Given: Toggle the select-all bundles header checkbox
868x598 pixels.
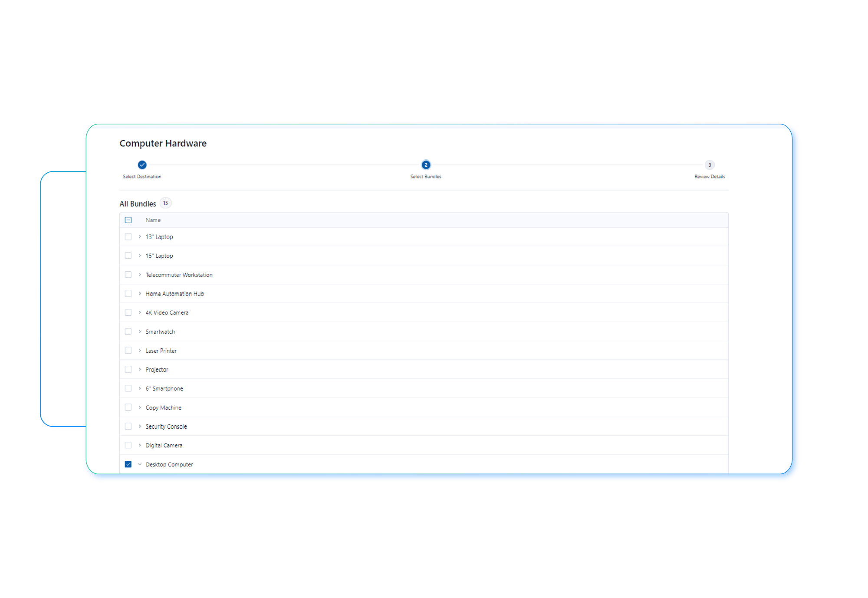Looking at the screenshot, I should pyautogui.click(x=128, y=220).
